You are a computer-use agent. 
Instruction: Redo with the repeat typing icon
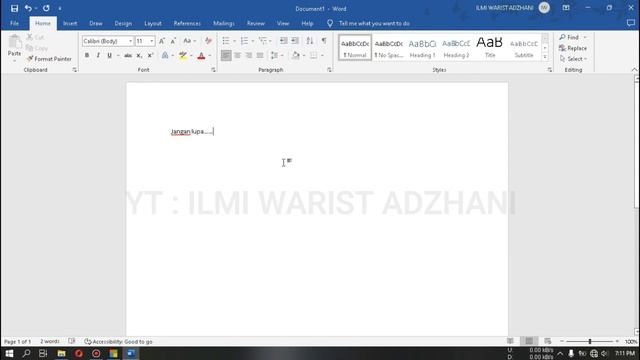pyautogui.click(x=46, y=8)
